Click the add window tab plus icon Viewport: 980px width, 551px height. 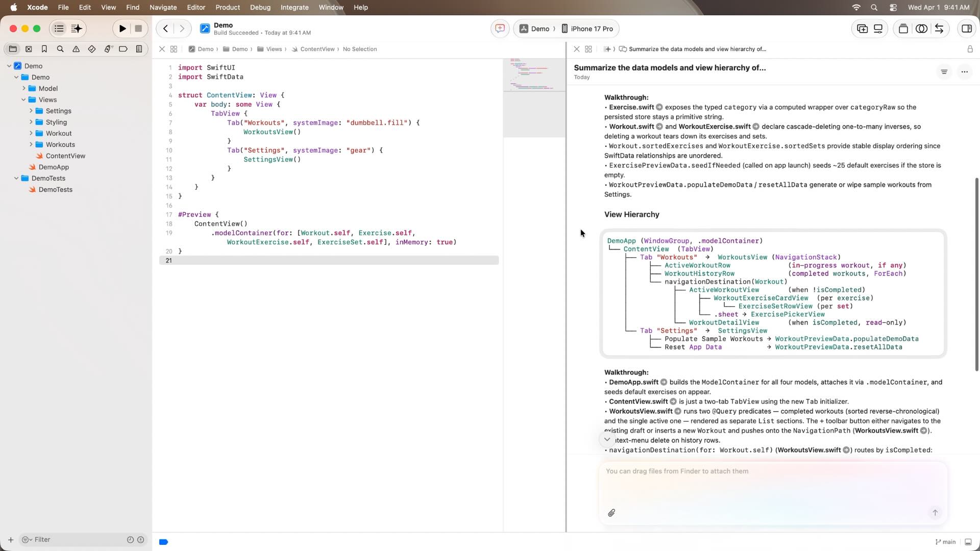[862, 29]
